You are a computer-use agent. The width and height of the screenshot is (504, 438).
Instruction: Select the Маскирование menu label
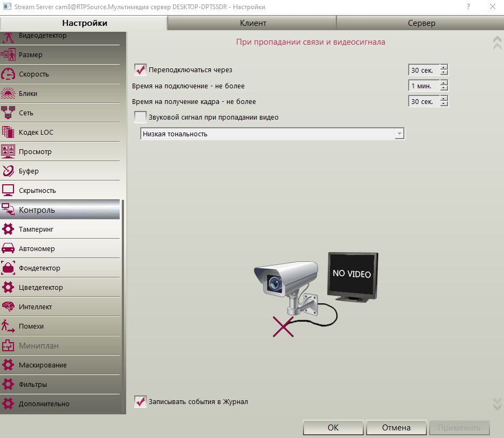[x=43, y=365]
